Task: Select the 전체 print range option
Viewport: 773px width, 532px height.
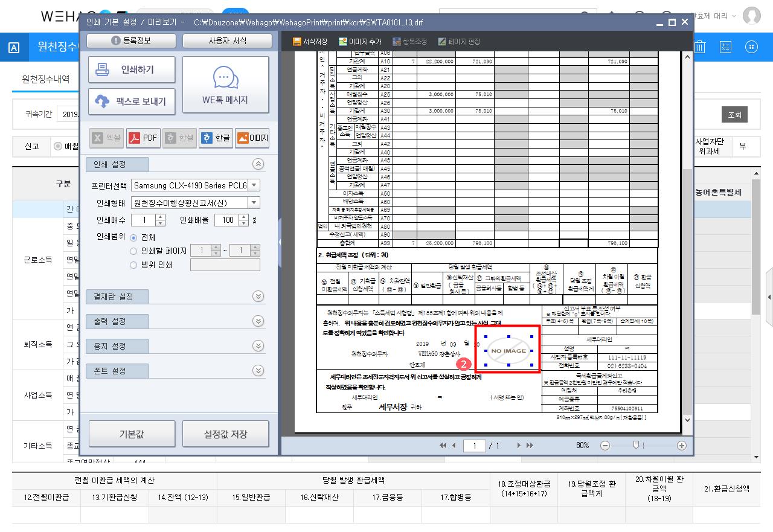Action: point(133,238)
